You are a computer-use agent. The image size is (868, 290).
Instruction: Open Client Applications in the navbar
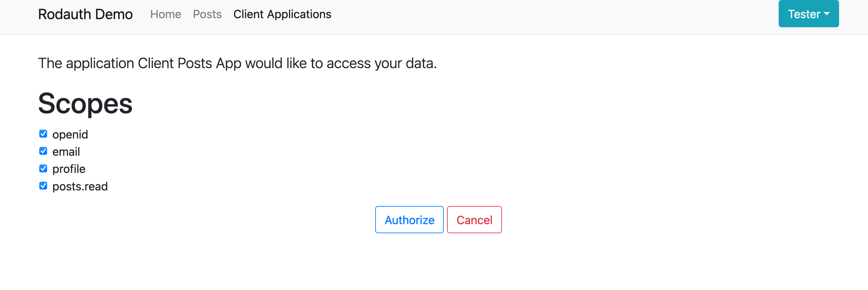coord(282,14)
